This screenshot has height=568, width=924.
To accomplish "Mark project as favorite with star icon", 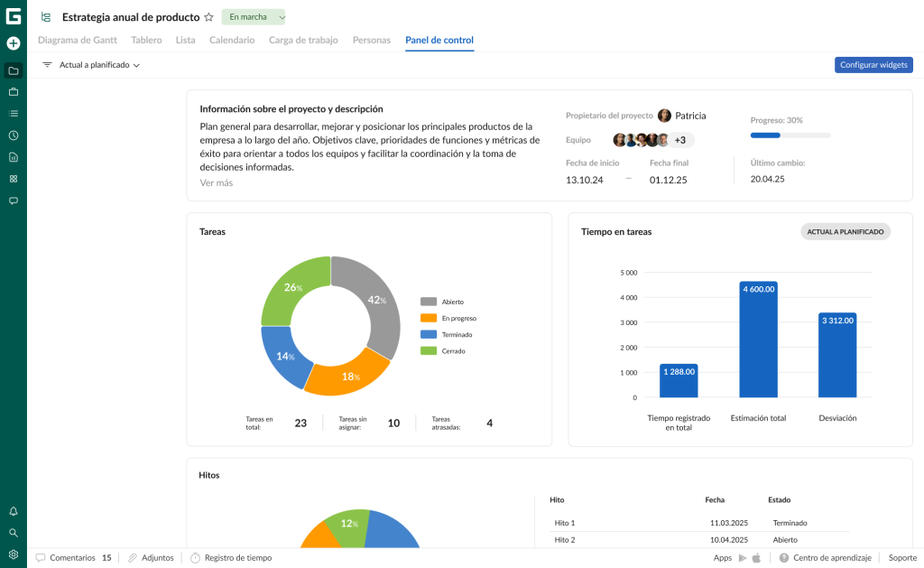I will (x=208, y=17).
